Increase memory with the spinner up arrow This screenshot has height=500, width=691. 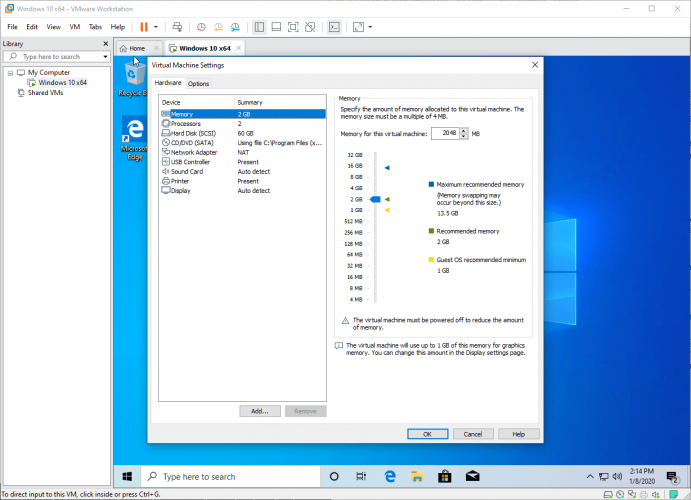[464, 130]
